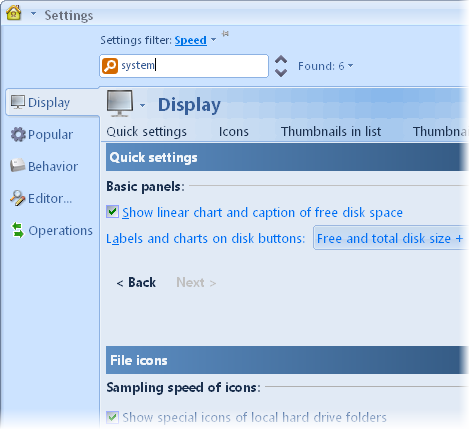Toggle 'Show linear chart and caption' checkbox
470x430 pixels.
pos(112,212)
